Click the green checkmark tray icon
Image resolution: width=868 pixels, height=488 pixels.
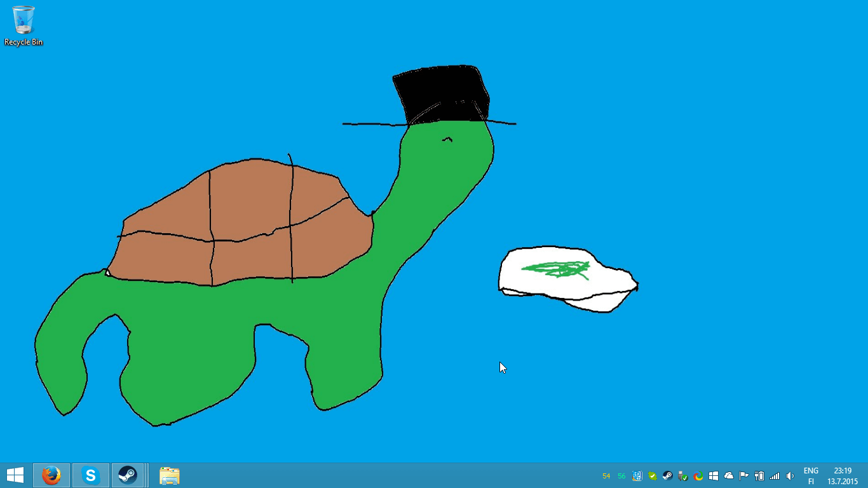click(x=653, y=476)
